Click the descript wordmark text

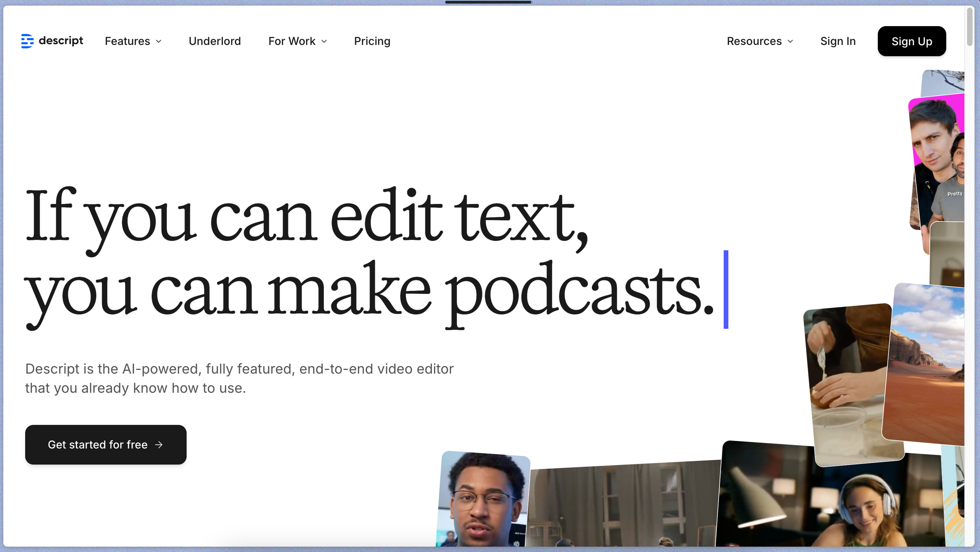click(x=61, y=40)
